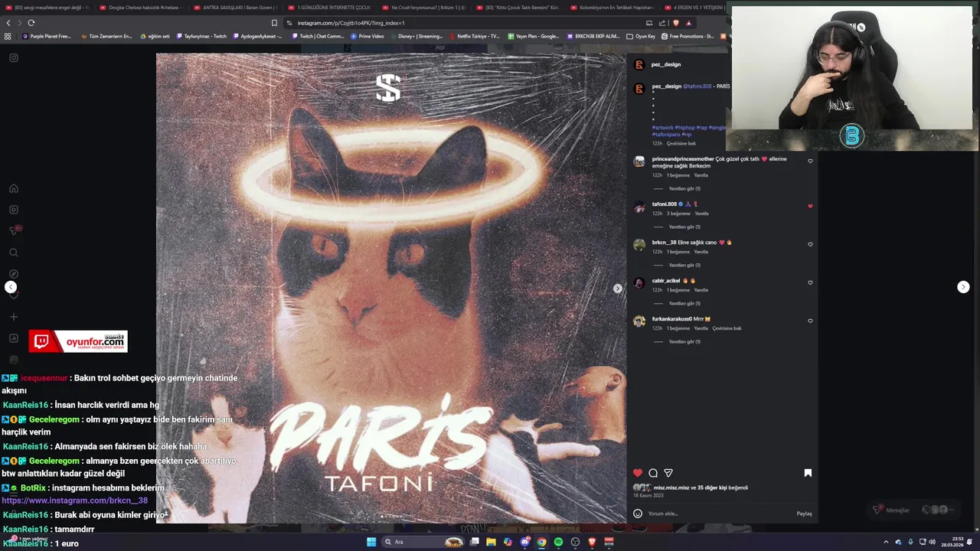Expand replies under princeandprincessmother's comment
The height and width of the screenshot is (551, 980).
(684, 188)
